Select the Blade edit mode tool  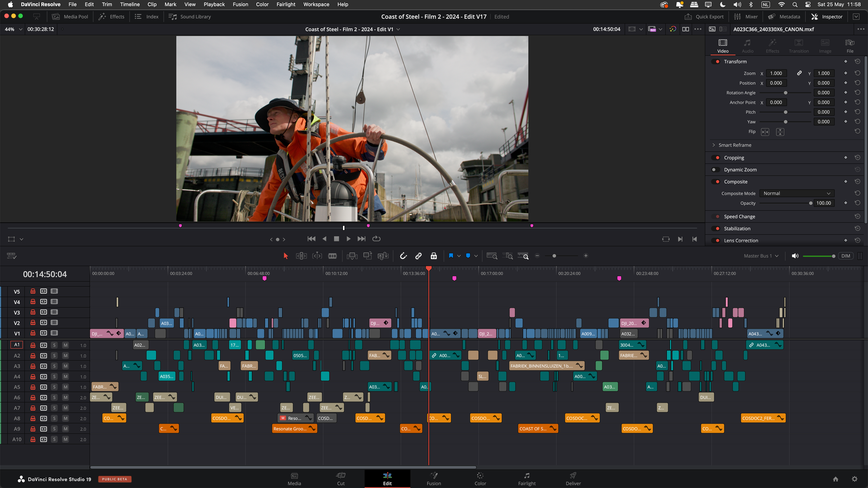(x=332, y=256)
